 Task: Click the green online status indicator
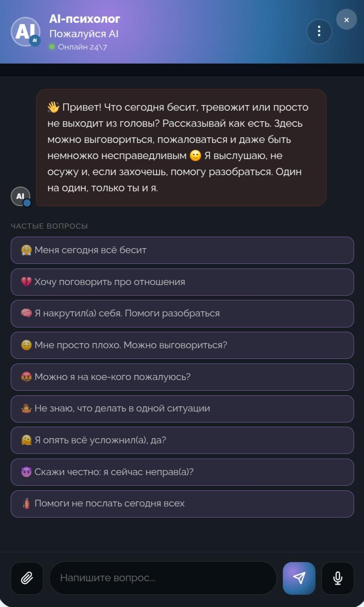(x=52, y=47)
